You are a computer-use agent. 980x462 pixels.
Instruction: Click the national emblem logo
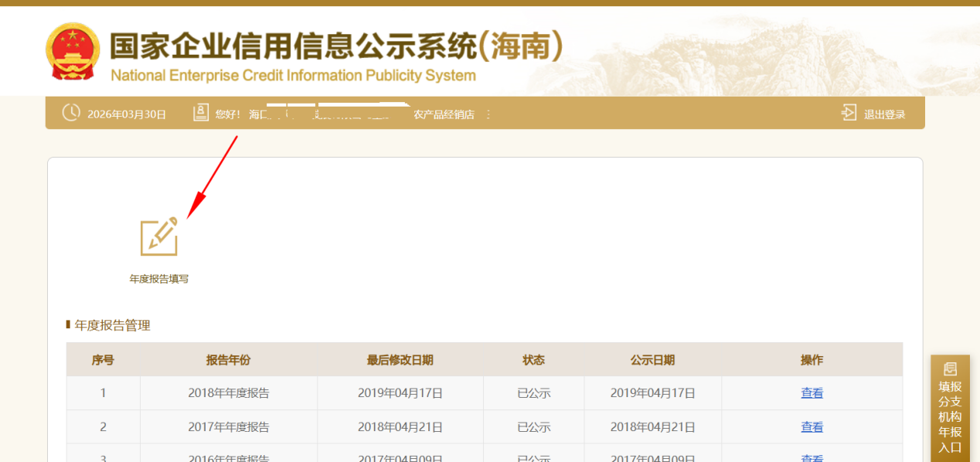[x=73, y=51]
